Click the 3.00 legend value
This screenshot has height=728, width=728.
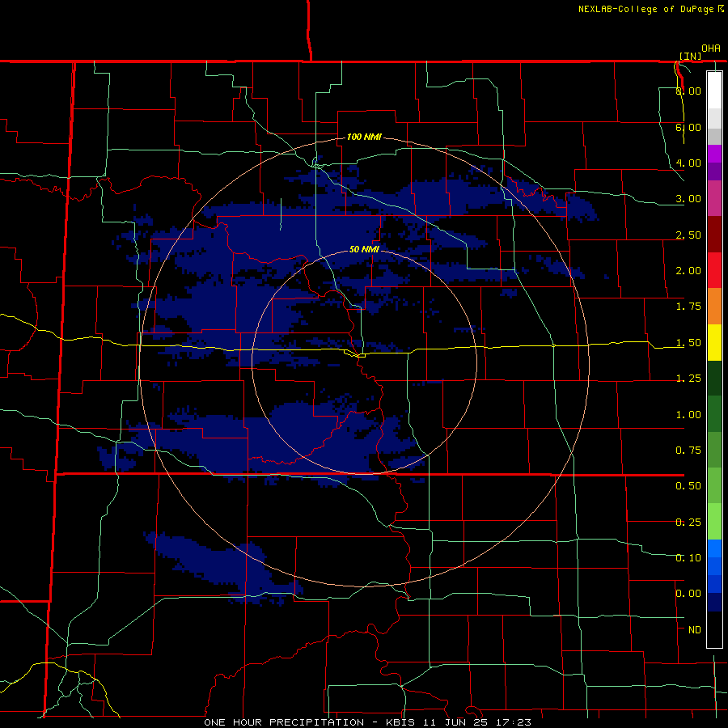[x=688, y=199]
